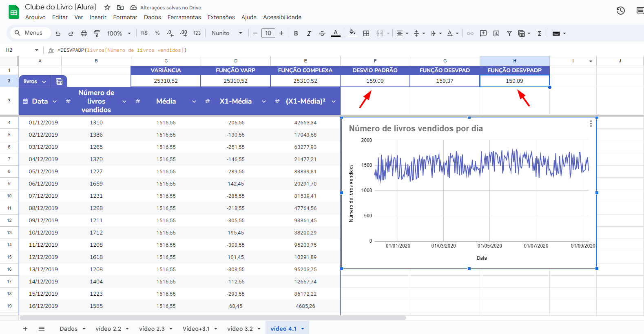Print the spreadsheet via printer icon
This screenshot has height=334, width=644.
tap(84, 33)
